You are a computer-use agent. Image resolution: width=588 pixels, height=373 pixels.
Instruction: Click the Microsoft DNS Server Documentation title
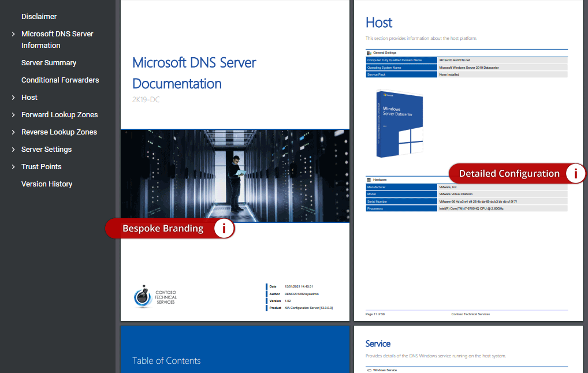point(194,73)
